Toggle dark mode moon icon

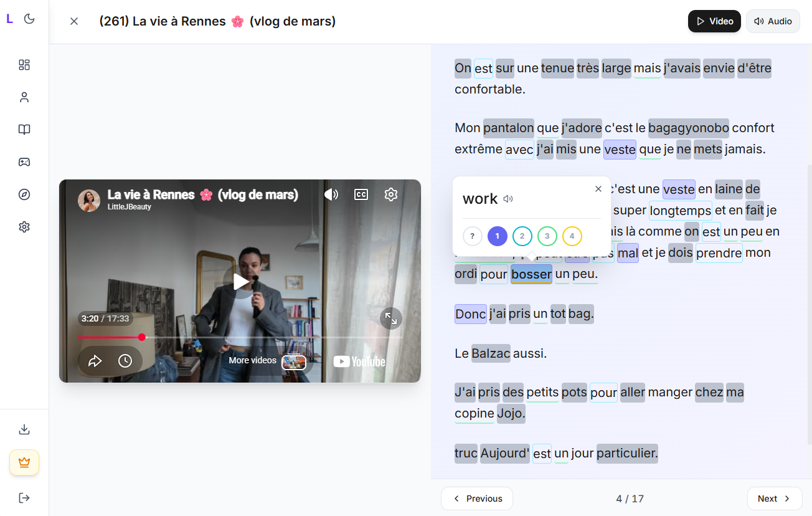click(29, 19)
